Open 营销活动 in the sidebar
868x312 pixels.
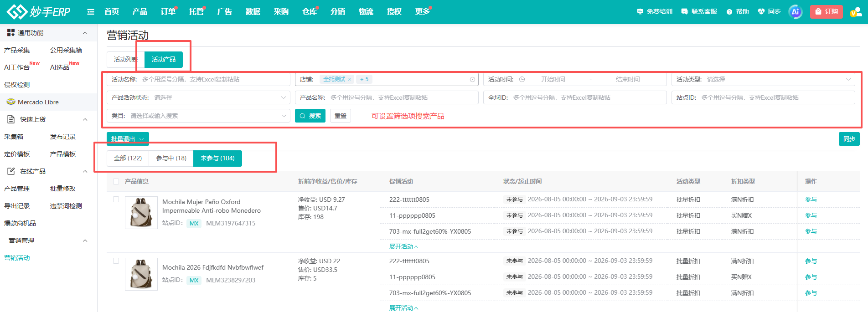coord(17,258)
